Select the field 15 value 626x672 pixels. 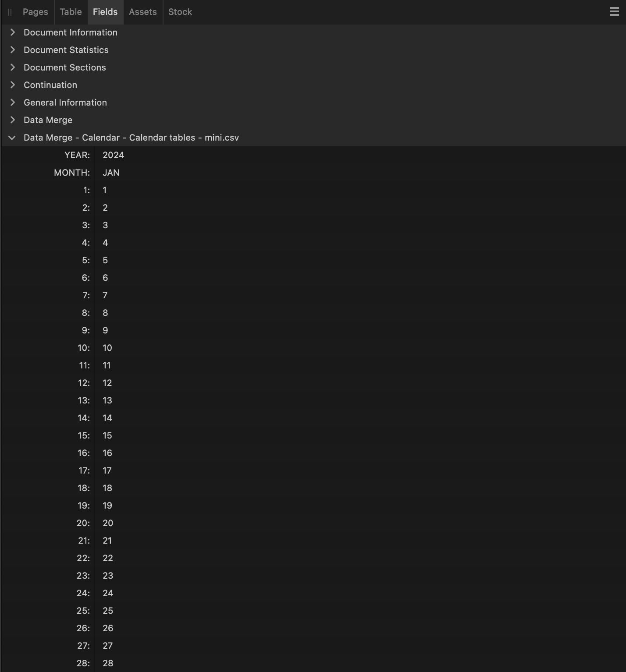[107, 435]
